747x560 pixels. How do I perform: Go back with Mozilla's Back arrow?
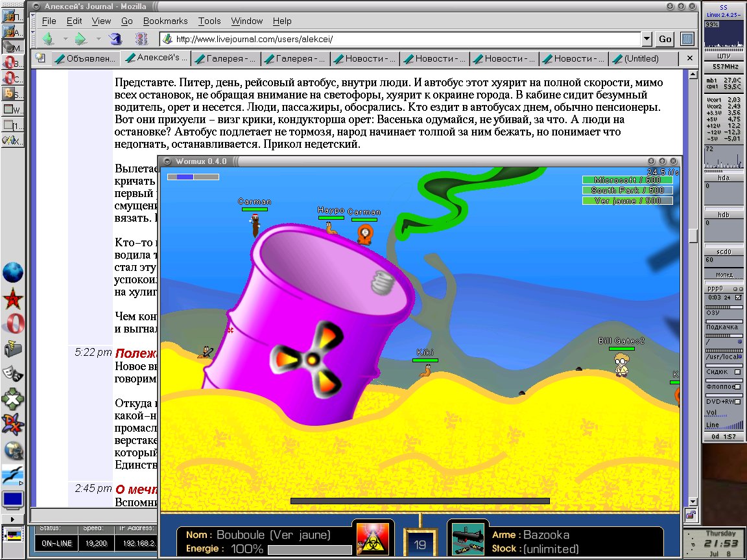[49, 39]
